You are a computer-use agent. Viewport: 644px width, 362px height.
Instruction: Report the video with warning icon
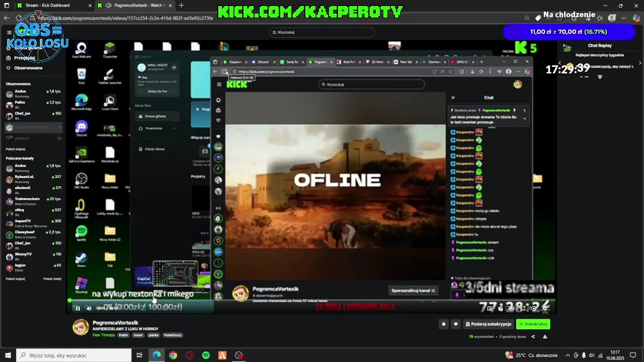[x=544, y=336]
